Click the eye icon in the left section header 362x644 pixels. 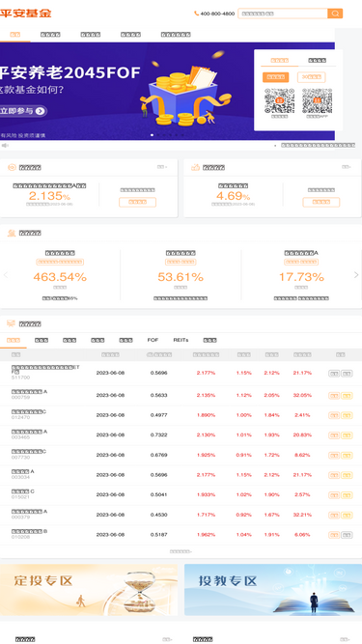pos(12,167)
